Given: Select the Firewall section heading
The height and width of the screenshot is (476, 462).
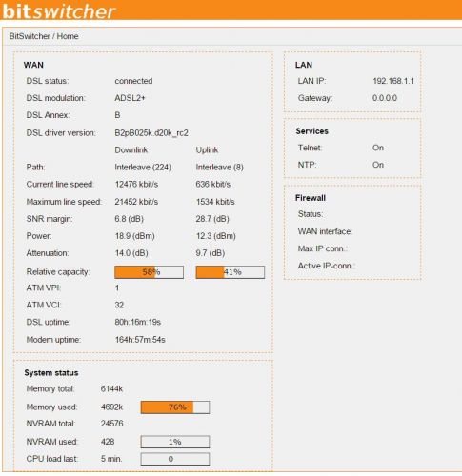Looking at the screenshot, I should point(311,198).
